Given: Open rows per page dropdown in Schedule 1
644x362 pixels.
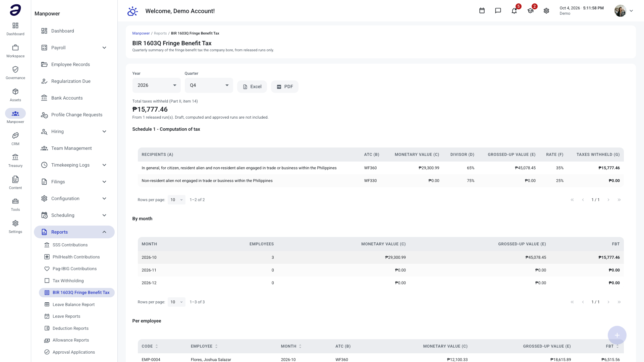Looking at the screenshot, I should (176, 200).
